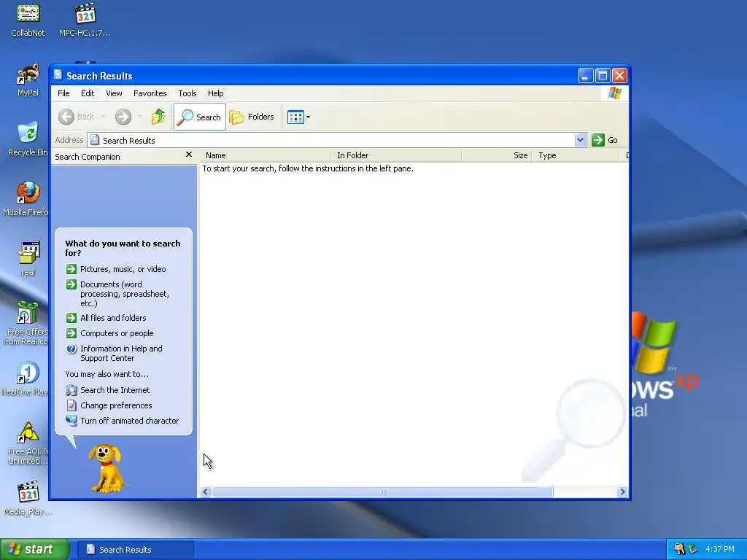Open Information in Help and Support Center
Screen dimensions: 747x560
click(122, 354)
